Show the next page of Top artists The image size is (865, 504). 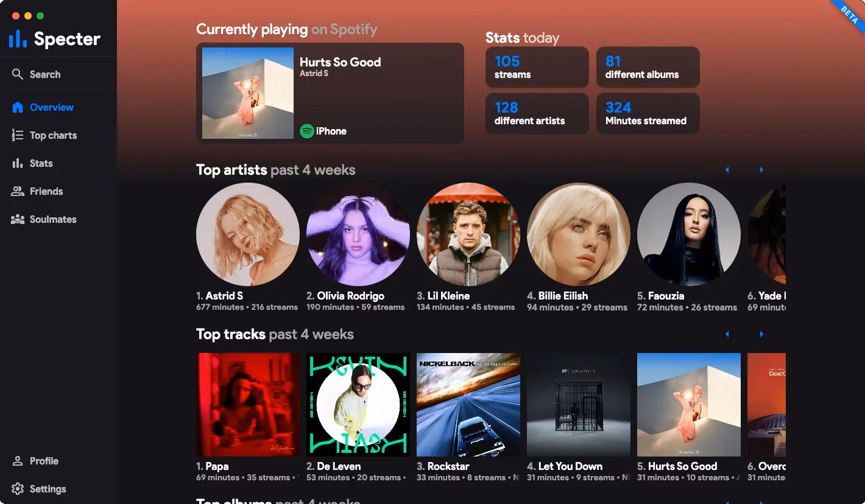761,170
